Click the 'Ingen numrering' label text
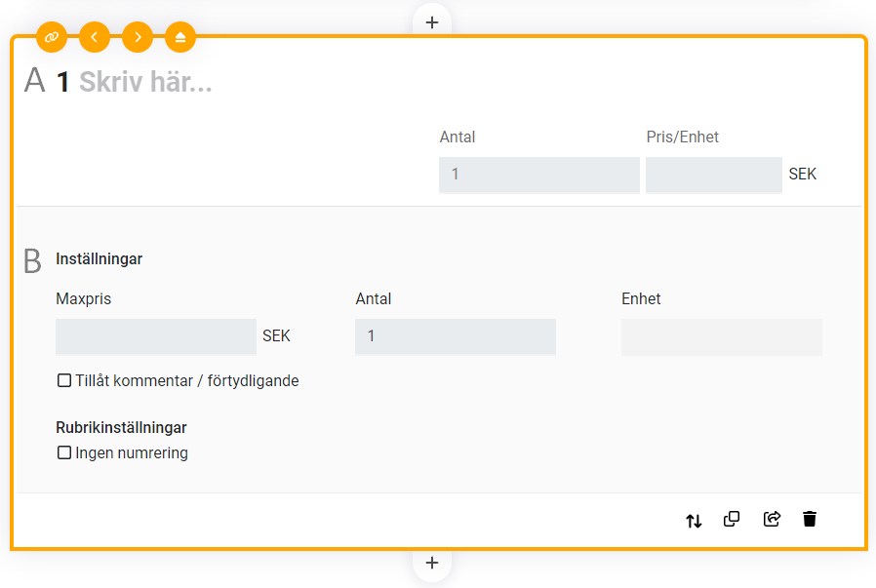The width and height of the screenshot is (876, 588). (x=132, y=452)
